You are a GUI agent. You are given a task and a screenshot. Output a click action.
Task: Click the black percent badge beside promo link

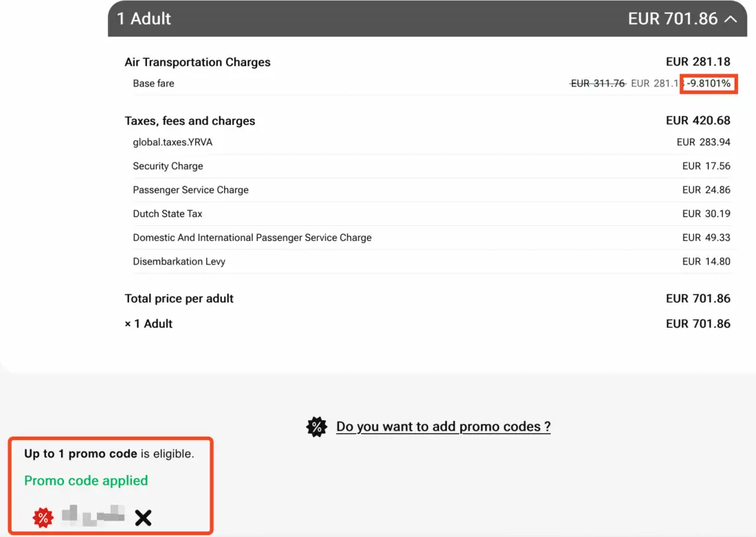[316, 426]
